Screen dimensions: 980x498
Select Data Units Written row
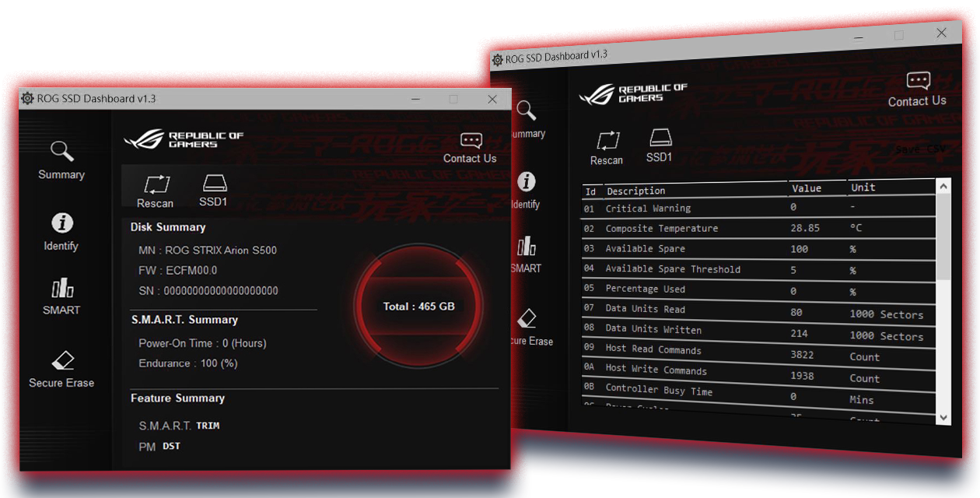pos(758,331)
